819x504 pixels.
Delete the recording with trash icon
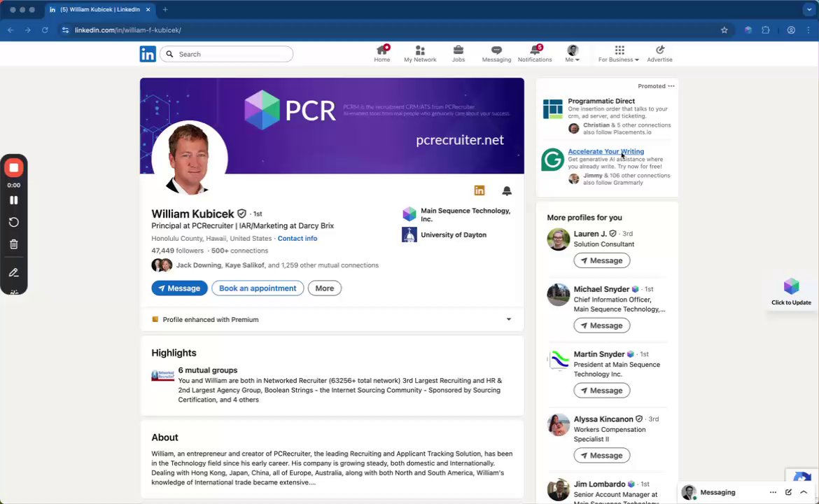pos(14,244)
